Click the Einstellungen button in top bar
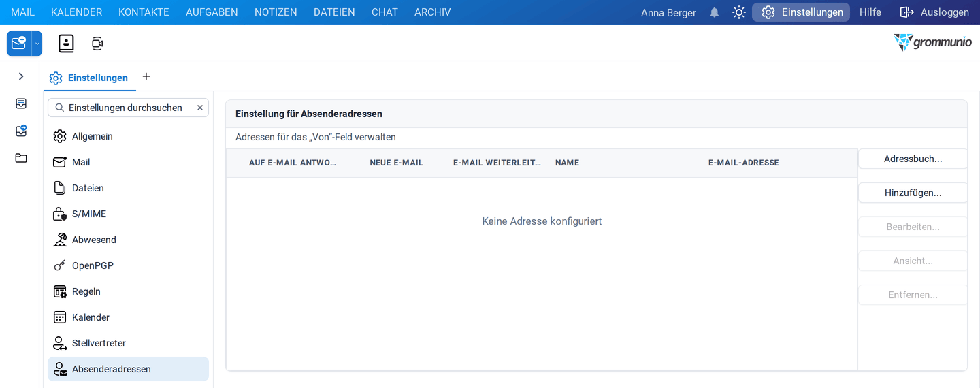Image resolution: width=980 pixels, height=388 pixels. pyautogui.click(x=801, y=12)
